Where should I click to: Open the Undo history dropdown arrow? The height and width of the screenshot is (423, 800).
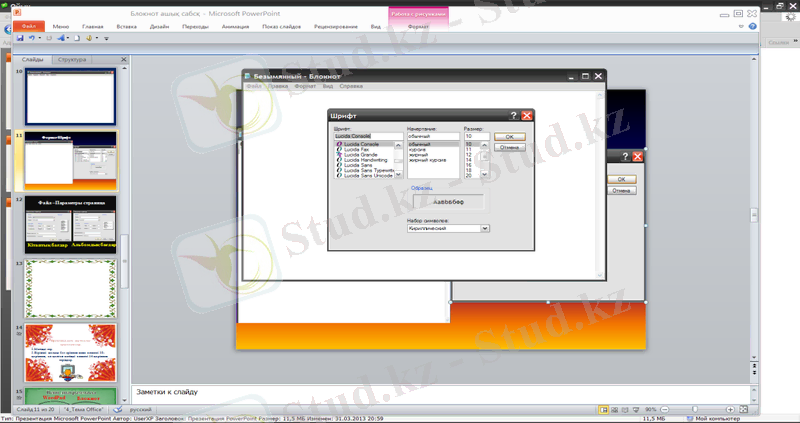pyautogui.click(x=41, y=37)
